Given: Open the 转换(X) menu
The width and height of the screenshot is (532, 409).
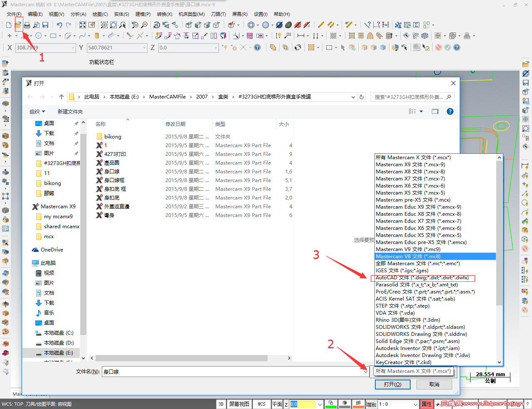Looking at the screenshot, I should pyautogui.click(x=165, y=14).
